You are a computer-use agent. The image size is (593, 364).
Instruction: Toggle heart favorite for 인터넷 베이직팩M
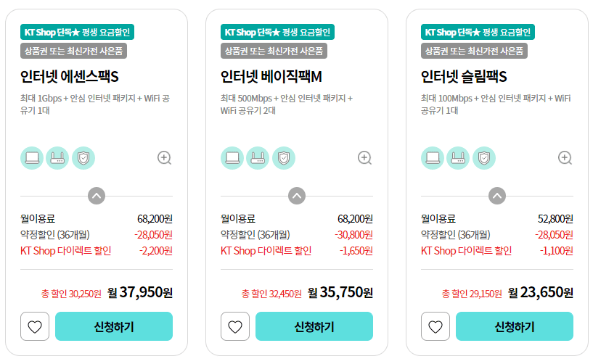235,326
